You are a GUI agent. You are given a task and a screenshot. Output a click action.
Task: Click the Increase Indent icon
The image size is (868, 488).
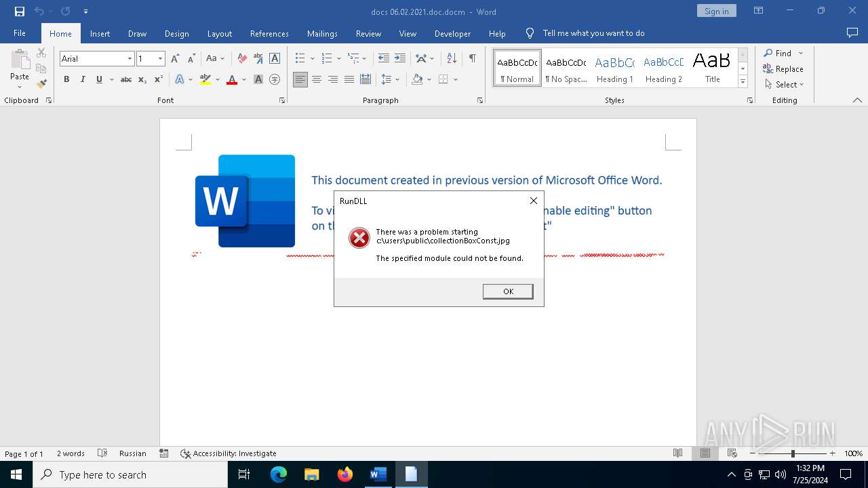pyautogui.click(x=400, y=58)
